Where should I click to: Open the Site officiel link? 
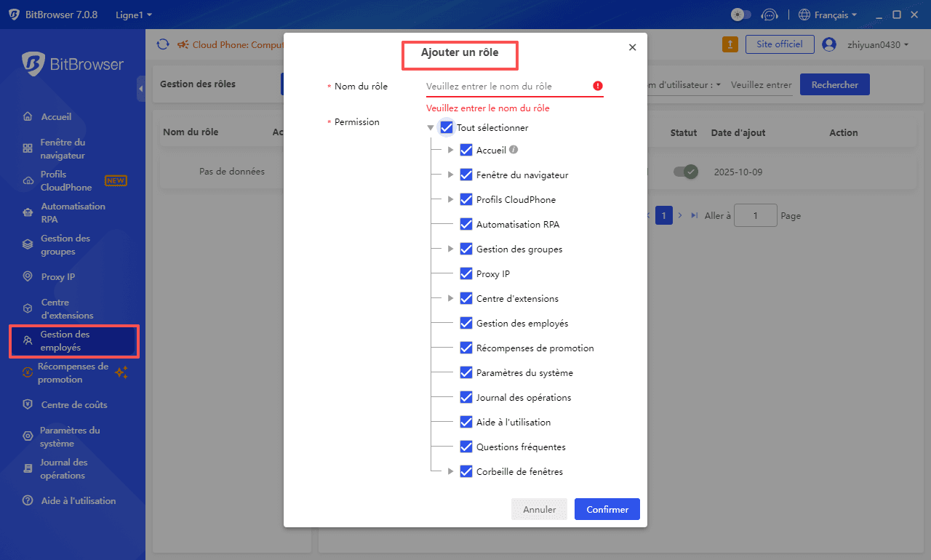tap(780, 44)
